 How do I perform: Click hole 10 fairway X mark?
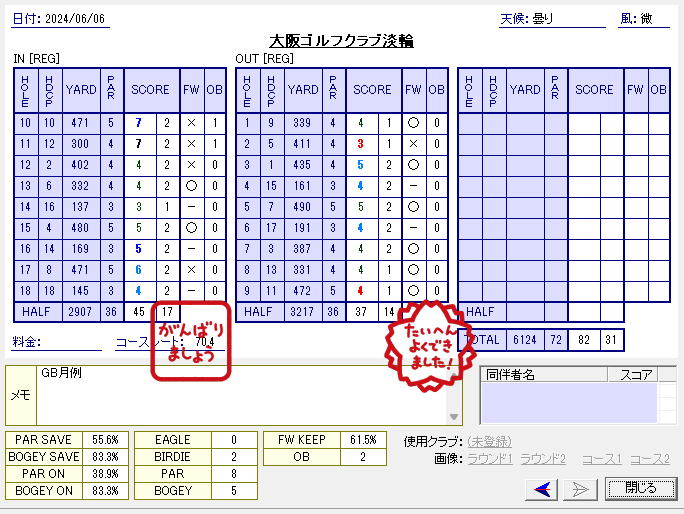[192, 123]
